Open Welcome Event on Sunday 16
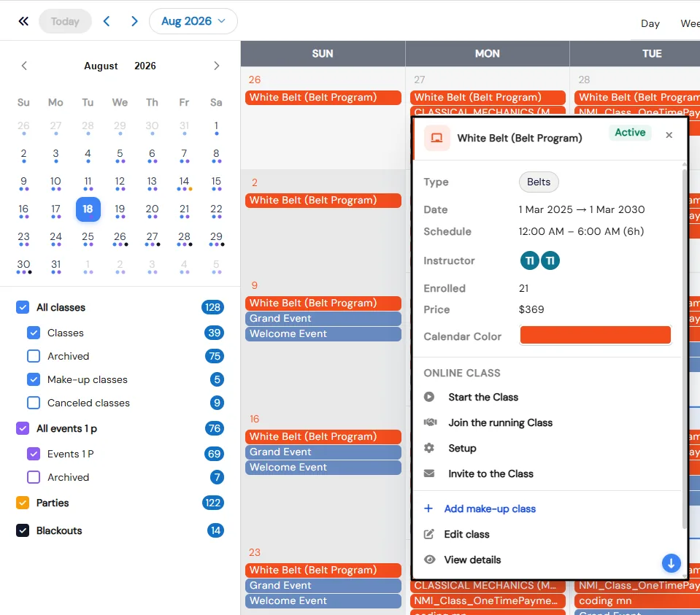This screenshot has width=700, height=615. point(323,467)
